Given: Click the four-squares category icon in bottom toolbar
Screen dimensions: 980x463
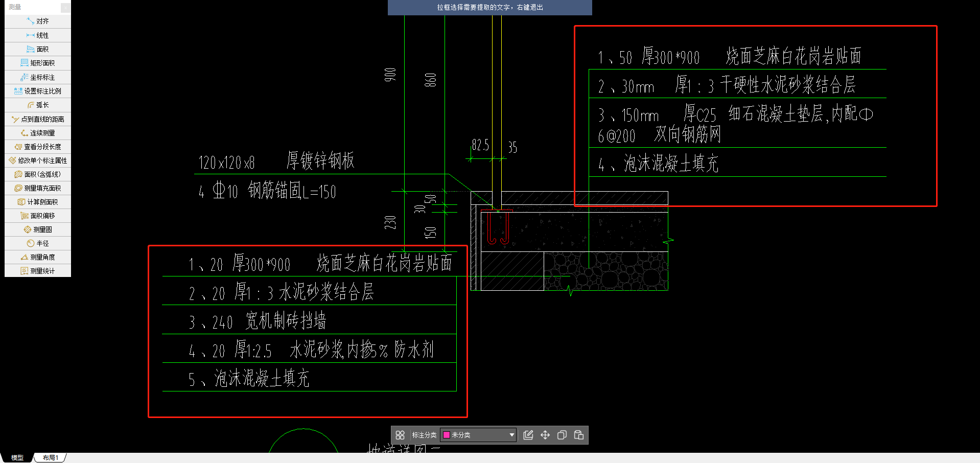Looking at the screenshot, I should tap(400, 435).
